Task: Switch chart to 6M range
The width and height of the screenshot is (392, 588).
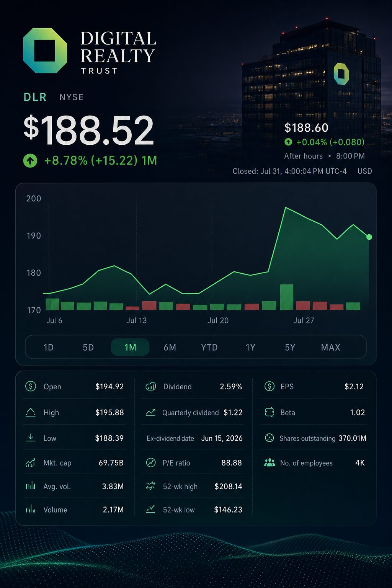Action: coord(170,347)
